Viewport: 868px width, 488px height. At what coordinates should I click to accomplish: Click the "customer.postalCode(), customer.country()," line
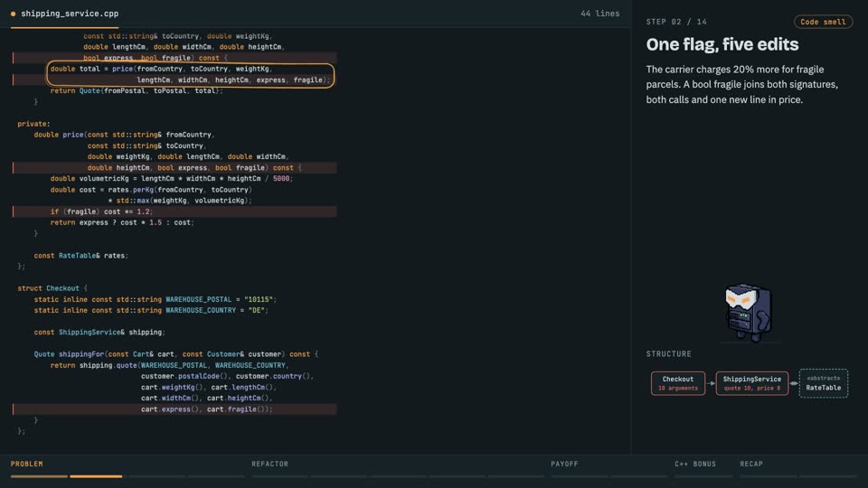pos(227,376)
